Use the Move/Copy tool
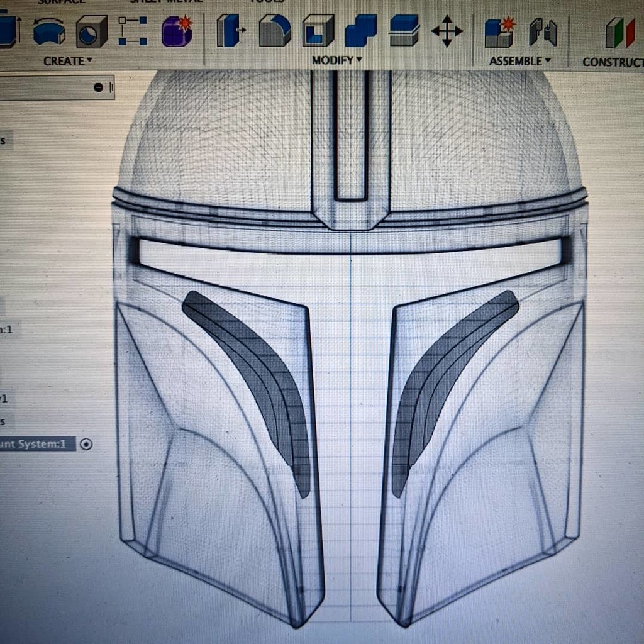The image size is (644, 644). pyautogui.click(x=447, y=31)
